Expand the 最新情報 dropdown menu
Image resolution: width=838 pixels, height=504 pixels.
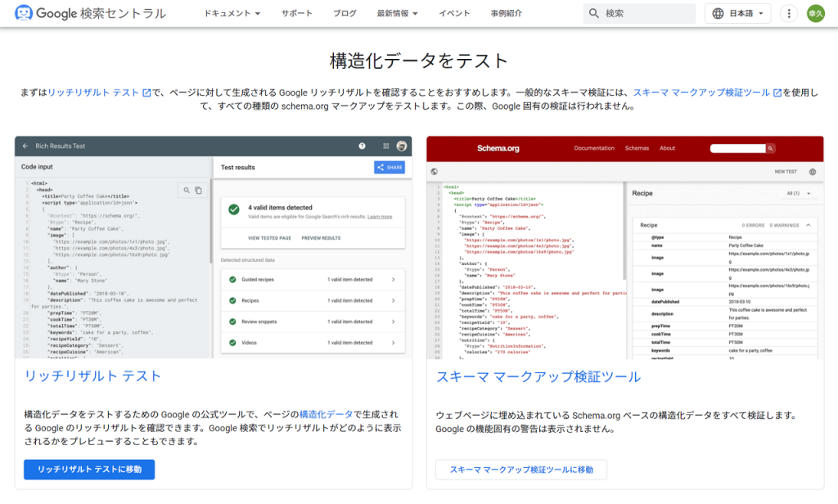tap(397, 13)
